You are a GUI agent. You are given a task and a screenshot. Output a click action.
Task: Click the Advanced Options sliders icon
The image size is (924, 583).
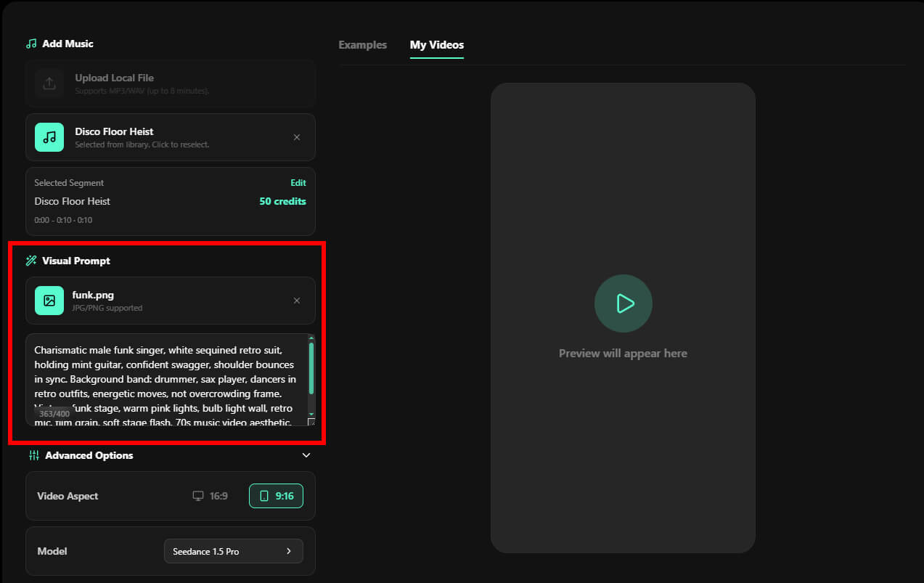click(33, 455)
